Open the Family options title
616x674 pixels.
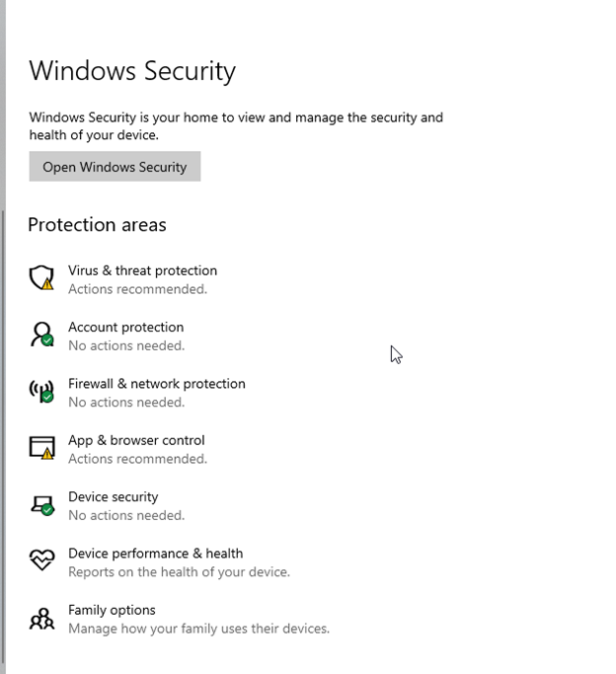click(x=112, y=610)
